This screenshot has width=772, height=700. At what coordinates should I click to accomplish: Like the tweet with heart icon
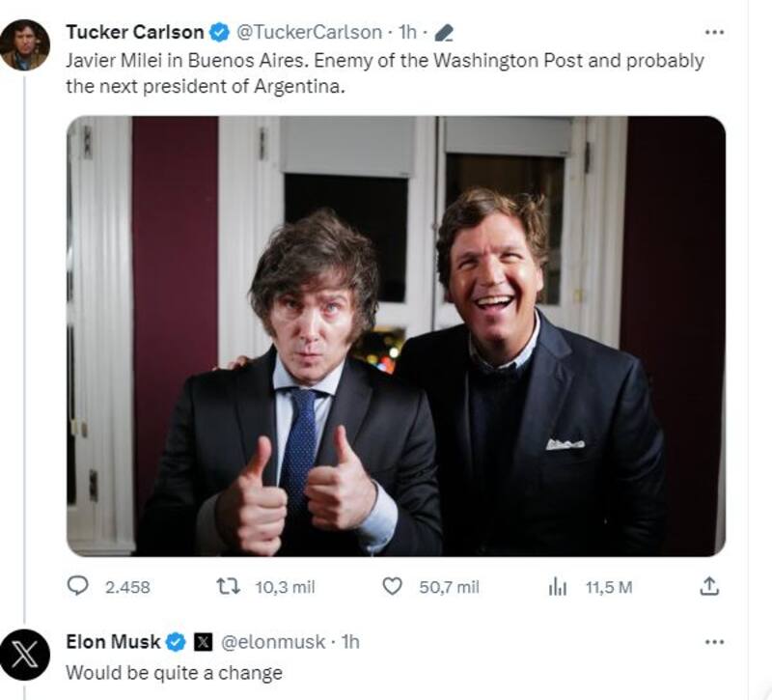[392, 586]
